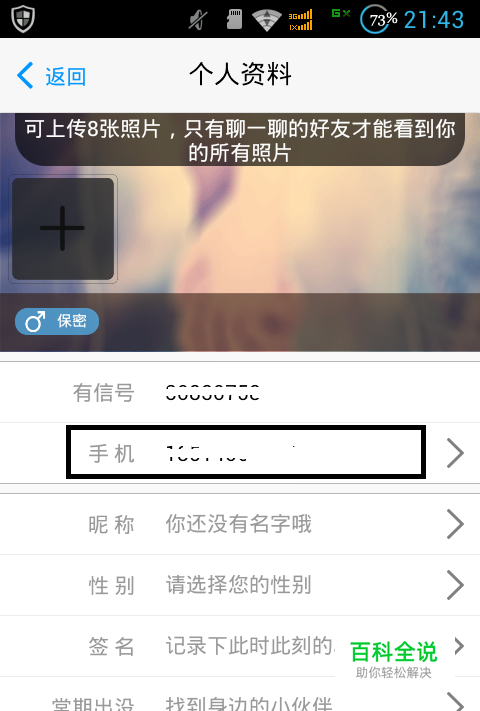Add a photo with the plus tile
Viewport: 480px width, 711px height.
point(63,229)
